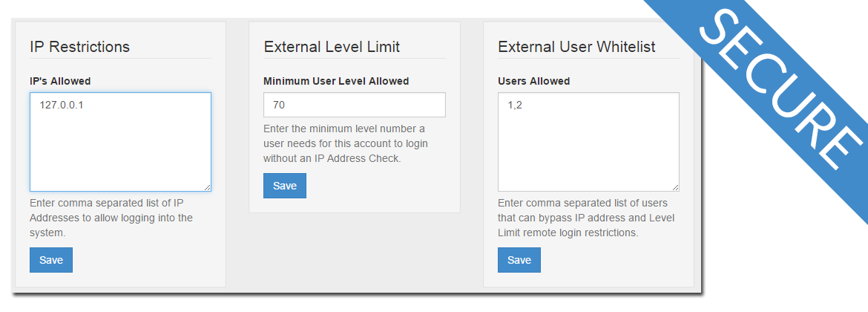Click the bypass IP address help text
Viewport: 868px width, 312px height.
point(586,218)
